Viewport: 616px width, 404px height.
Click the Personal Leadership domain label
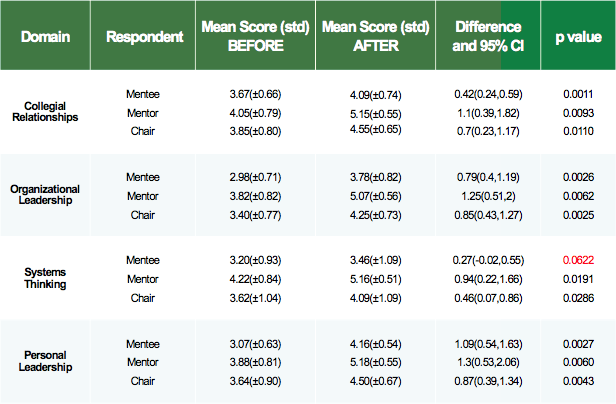click(x=45, y=361)
